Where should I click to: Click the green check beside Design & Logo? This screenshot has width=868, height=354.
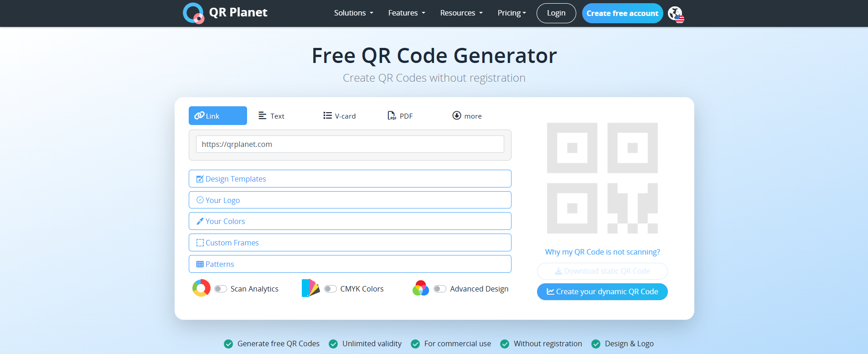point(596,344)
